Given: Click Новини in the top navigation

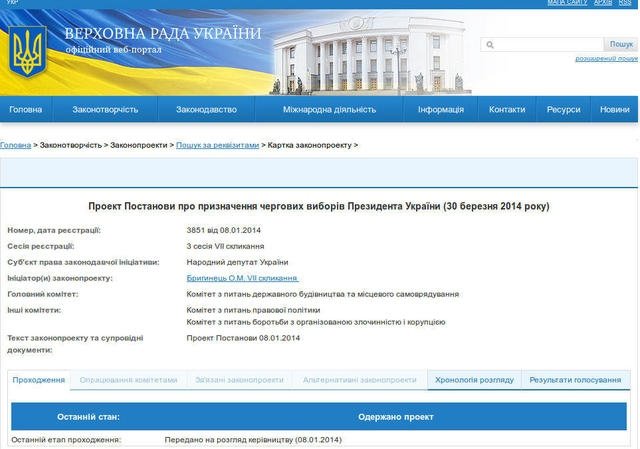Looking at the screenshot, I should coord(615,109).
